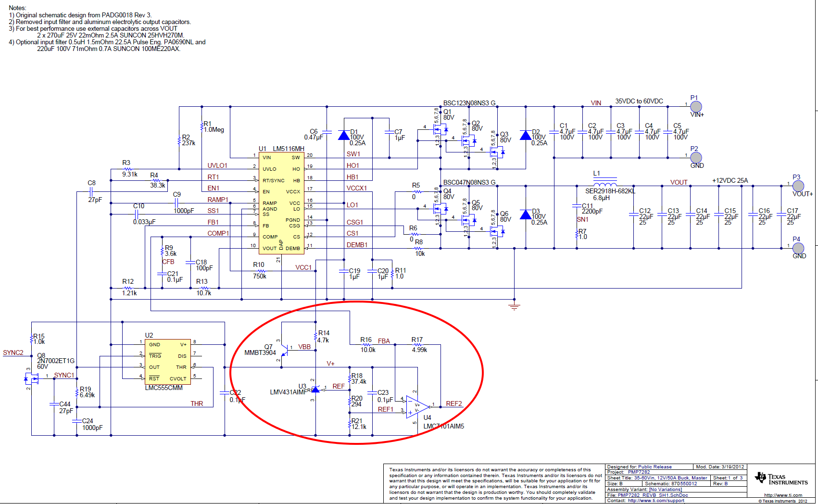
Task: Click the '+12VDC 25A' annotation
Action: (x=730, y=180)
